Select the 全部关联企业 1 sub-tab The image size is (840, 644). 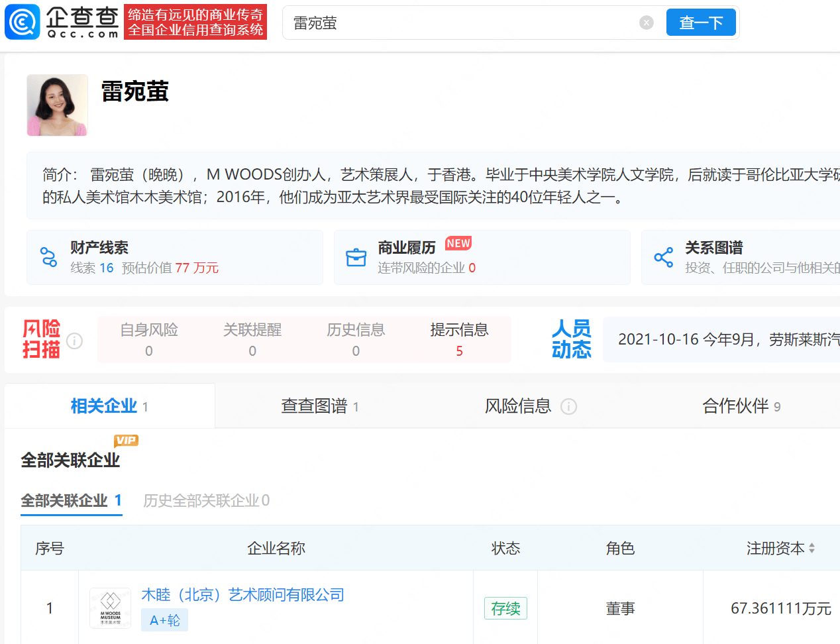point(72,501)
